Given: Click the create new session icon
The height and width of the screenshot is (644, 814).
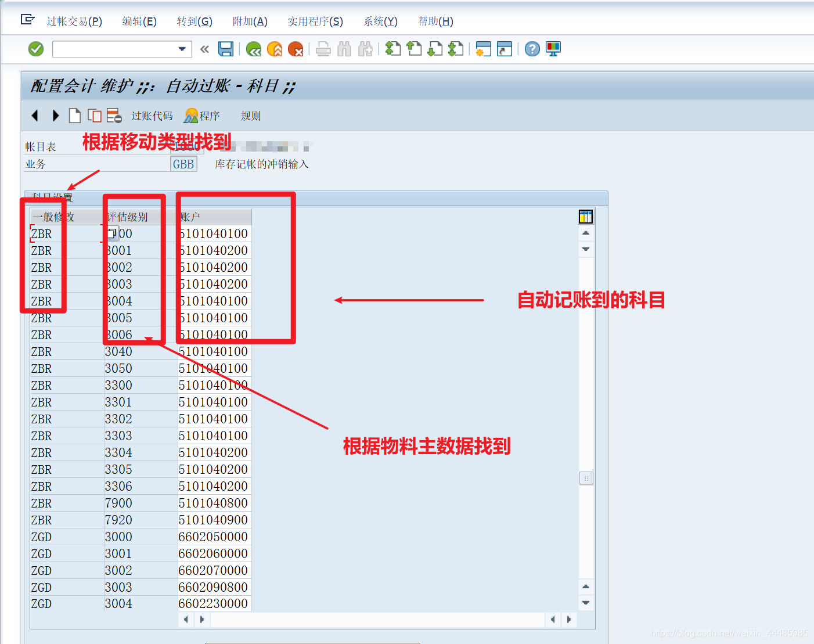Looking at the screenshot, I should (483, 49).
